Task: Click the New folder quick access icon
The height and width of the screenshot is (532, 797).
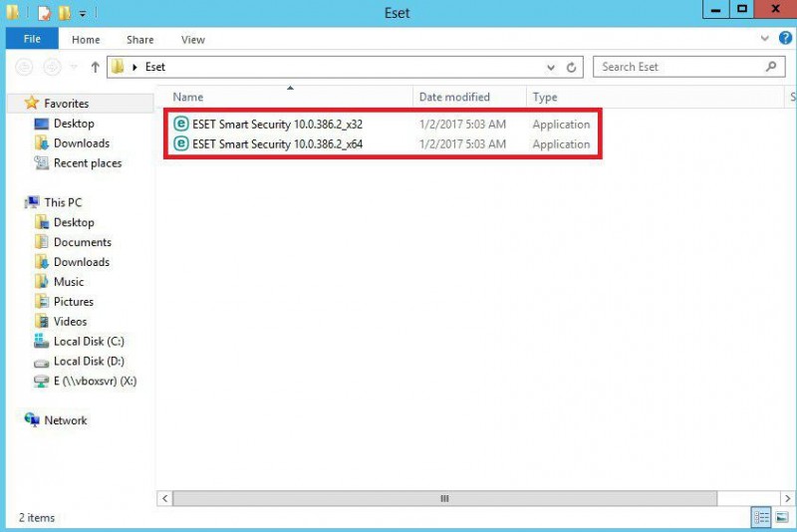Action: tap(64, 12)
